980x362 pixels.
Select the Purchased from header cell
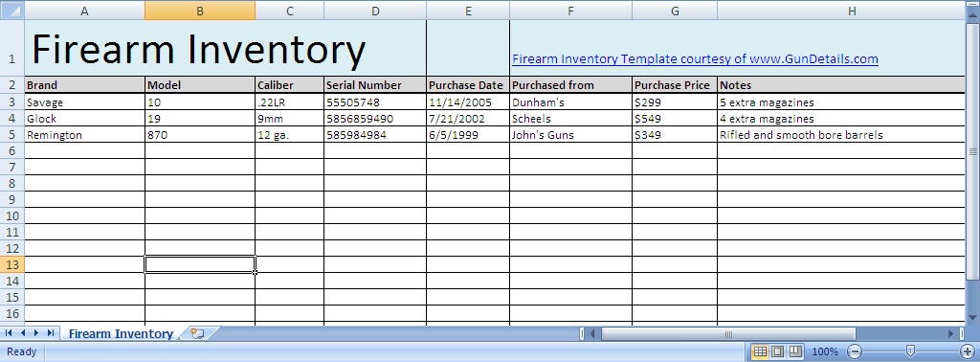pyautogui.click(x=570, y=85)
